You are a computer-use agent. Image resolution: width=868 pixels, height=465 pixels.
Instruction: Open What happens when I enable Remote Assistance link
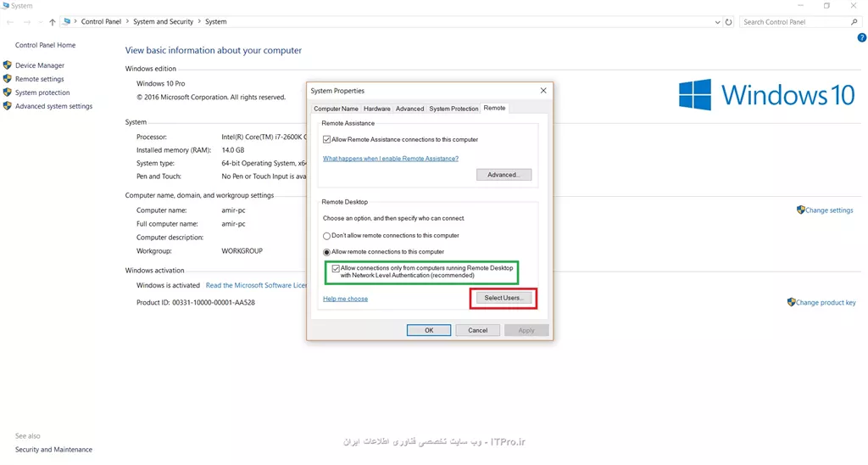(x=391, y=159)
